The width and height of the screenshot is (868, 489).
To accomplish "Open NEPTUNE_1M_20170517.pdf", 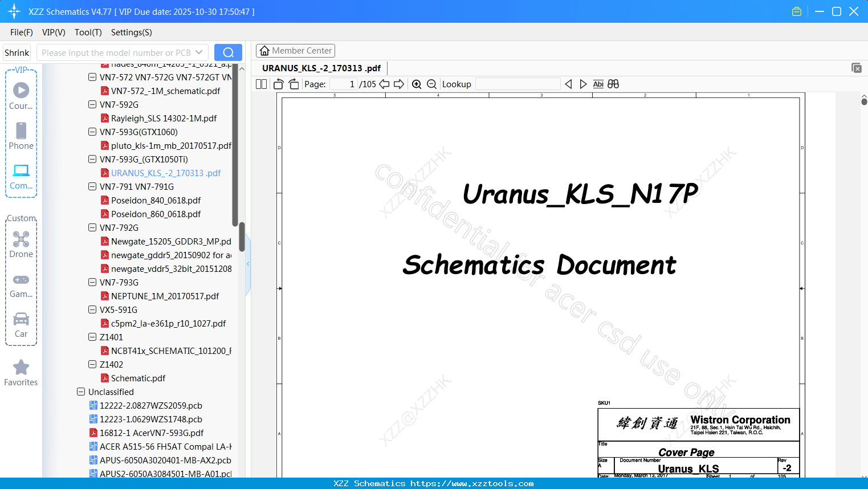I will (165, 296).
